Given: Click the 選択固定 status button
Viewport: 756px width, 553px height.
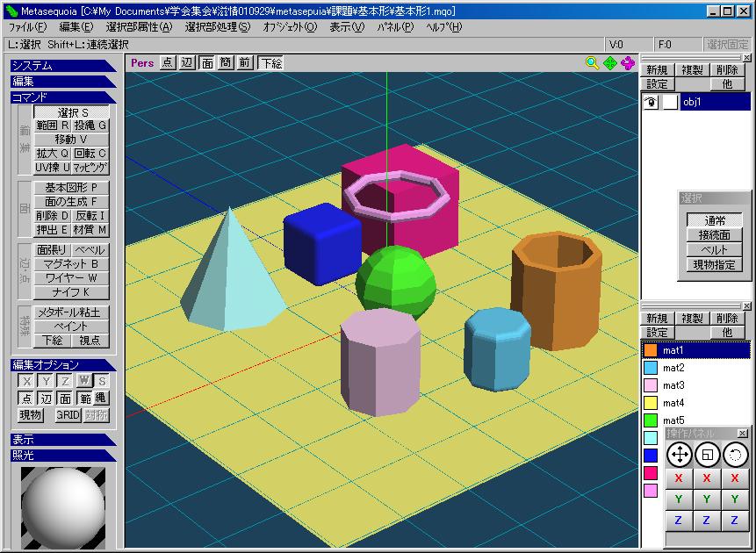Looking at the screenshot, I should (727, 45).
